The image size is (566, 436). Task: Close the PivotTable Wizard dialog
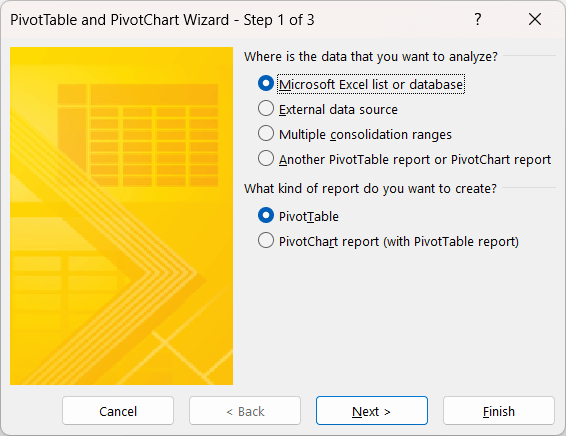(535, 19)
